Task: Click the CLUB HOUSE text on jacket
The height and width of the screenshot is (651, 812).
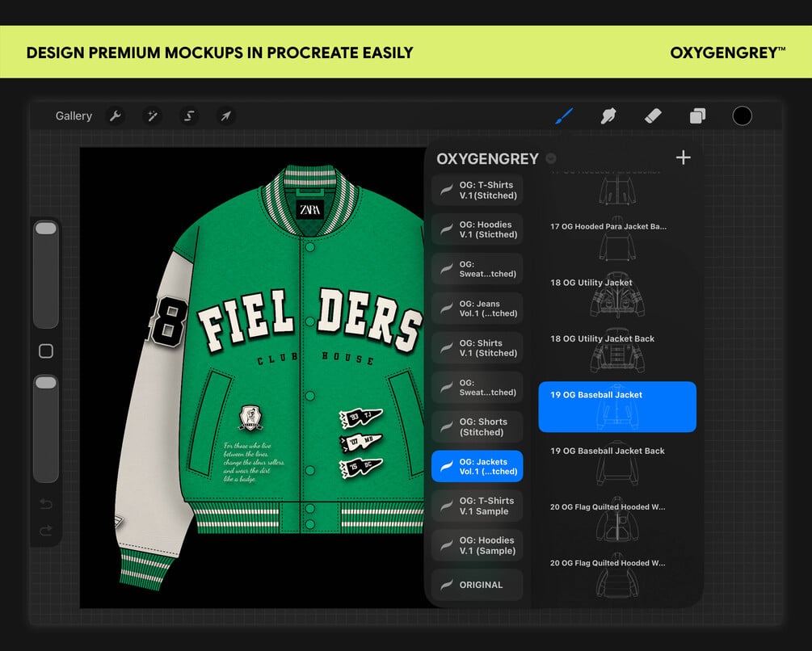Action: click(x=315, y=358)
